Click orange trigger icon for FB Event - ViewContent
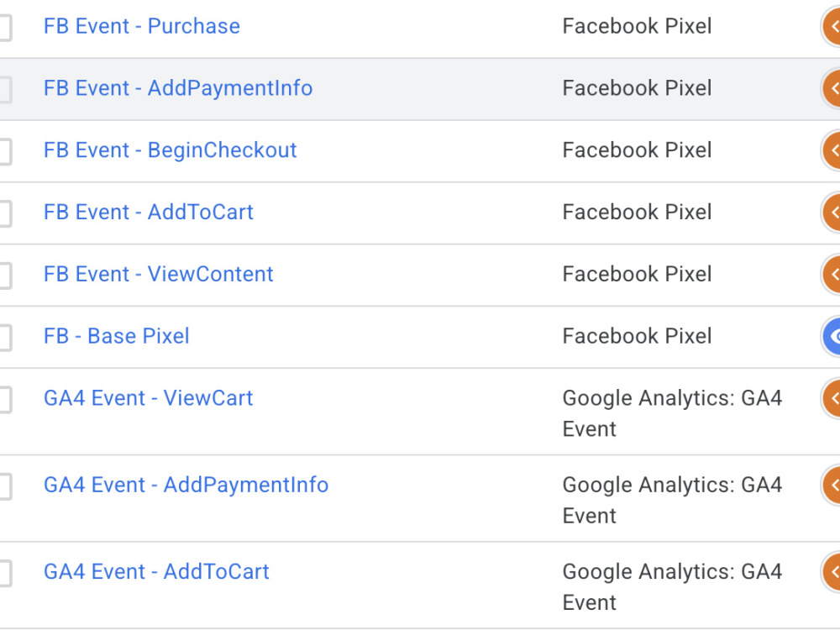This screenshot has height=630, width=840. (832, 275)
